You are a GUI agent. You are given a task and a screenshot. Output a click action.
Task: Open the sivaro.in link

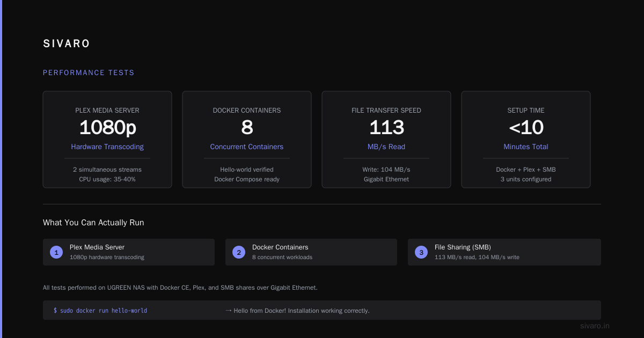[595, 326]
